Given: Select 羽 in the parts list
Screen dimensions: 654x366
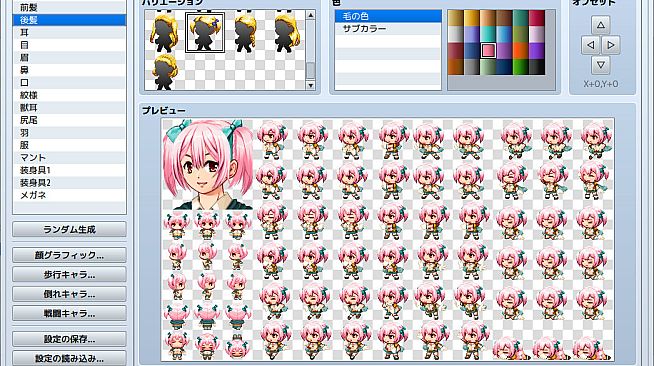Looking at the screenshot, I should tap(69, 133).
